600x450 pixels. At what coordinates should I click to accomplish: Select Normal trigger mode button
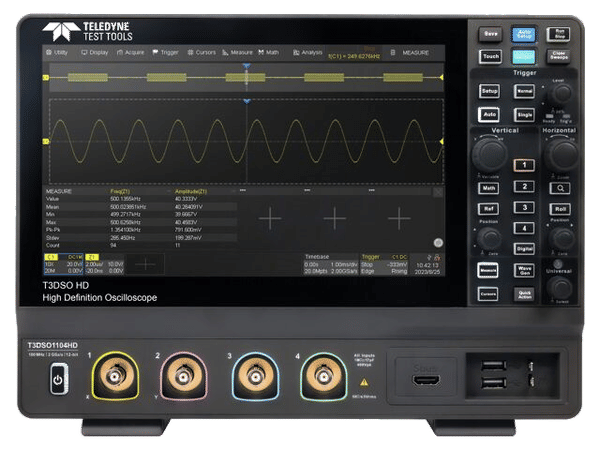click(x=524, y=91)
